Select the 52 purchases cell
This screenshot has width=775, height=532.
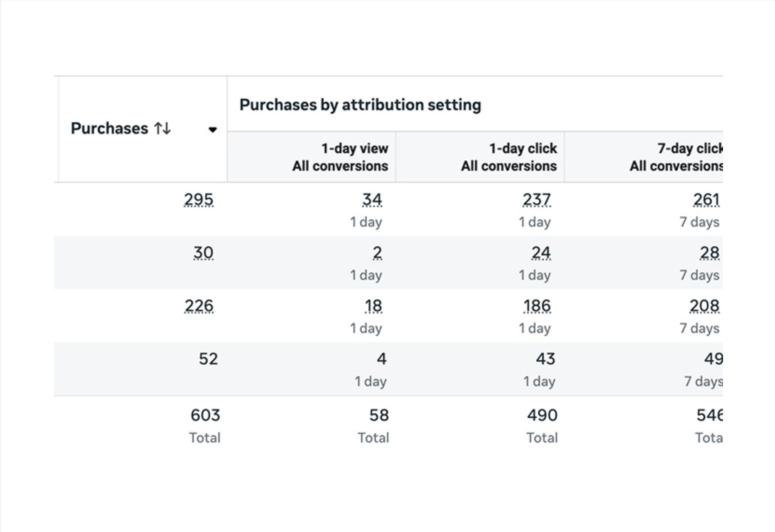point(208,359)
